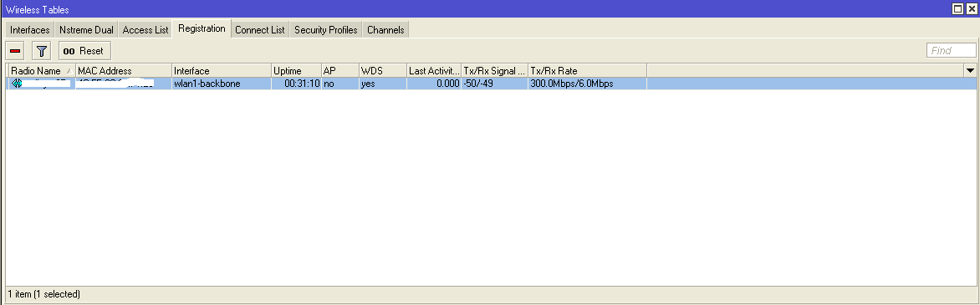980x305 pixels.
Task: Maximize the Wireless Tables window
Action: coord(957,8)
